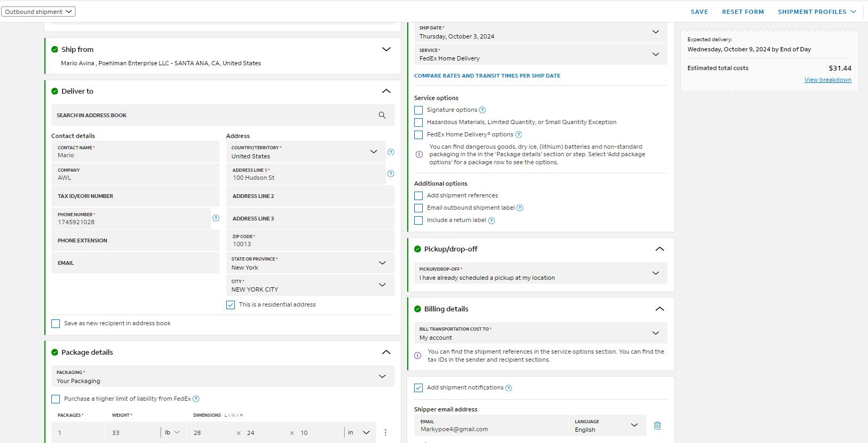Click the Contact Name field
This screenshot has height=443, width=868.
pyautogui.click(x=135, y=151)
